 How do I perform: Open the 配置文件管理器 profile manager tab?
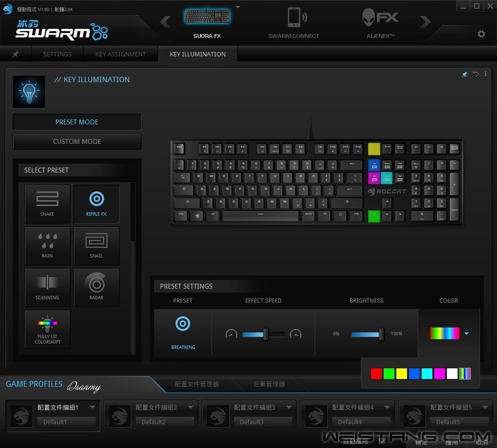point(196,384)
